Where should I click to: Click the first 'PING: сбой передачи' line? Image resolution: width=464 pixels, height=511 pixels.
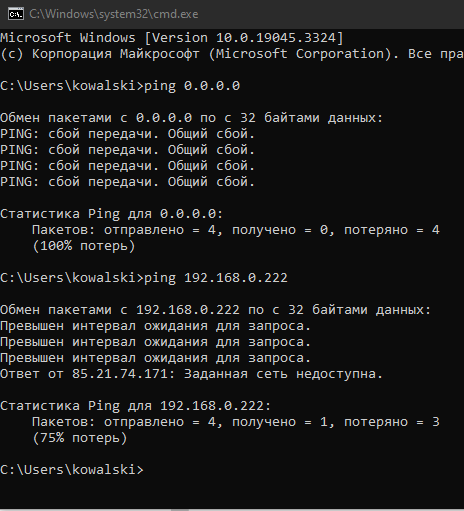[127, 134]
